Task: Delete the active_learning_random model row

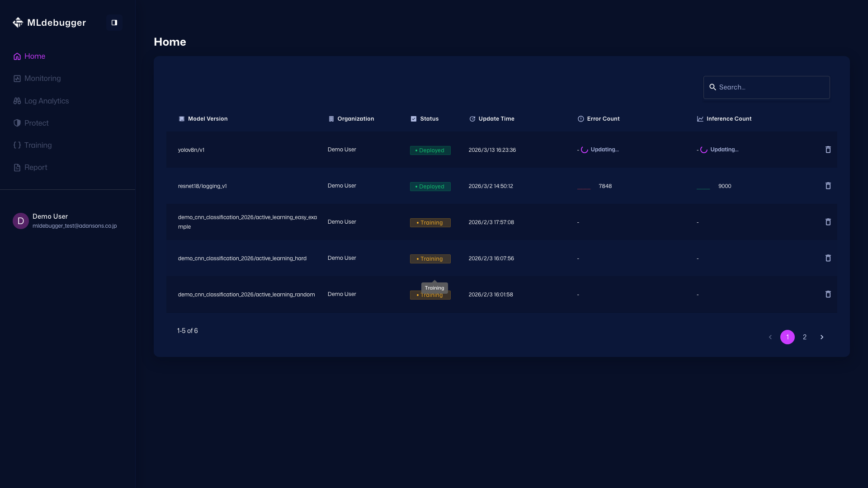Action: coord(828,294)
